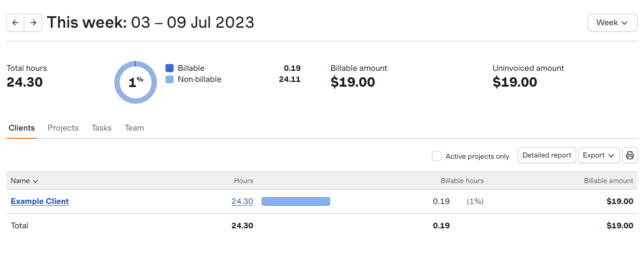Navigate to the previous week with the left arrow
Screen dimensions: 644x268
[15, 22]
